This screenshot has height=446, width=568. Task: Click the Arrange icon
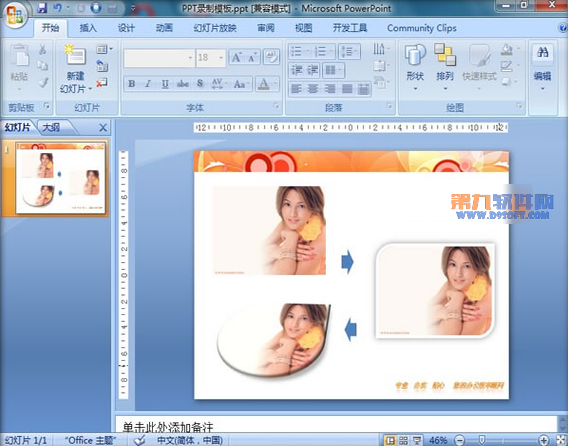tap(445, 55)
